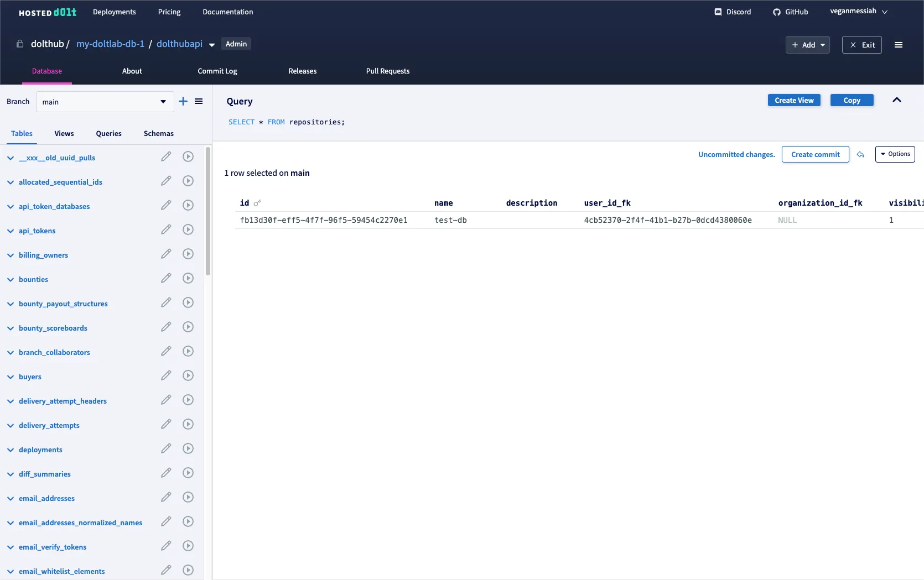Viewport: 924px width, 580px height.
Task: Click the sidebar tables list scrollbar
Action: click(208, 210)
